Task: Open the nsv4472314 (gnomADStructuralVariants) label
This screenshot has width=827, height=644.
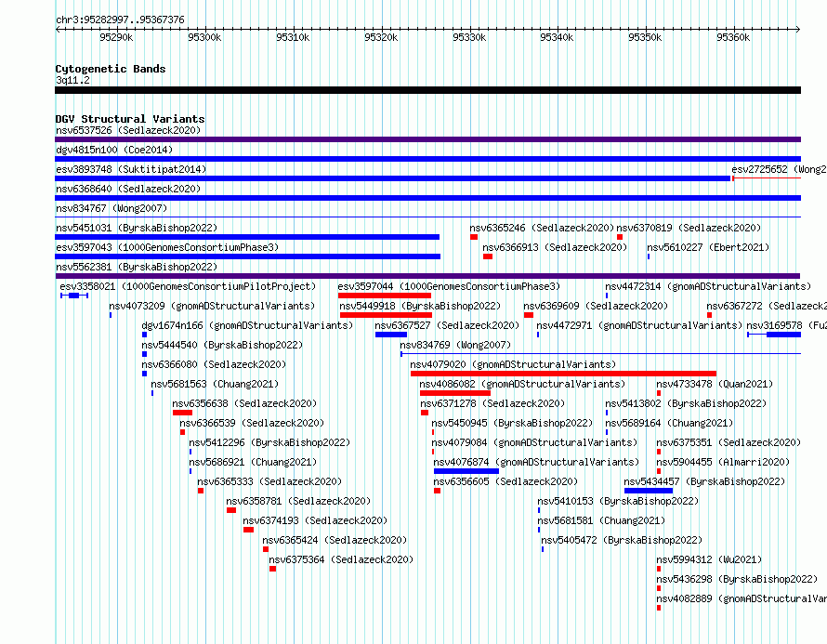Action: click(x=708, y=286)
